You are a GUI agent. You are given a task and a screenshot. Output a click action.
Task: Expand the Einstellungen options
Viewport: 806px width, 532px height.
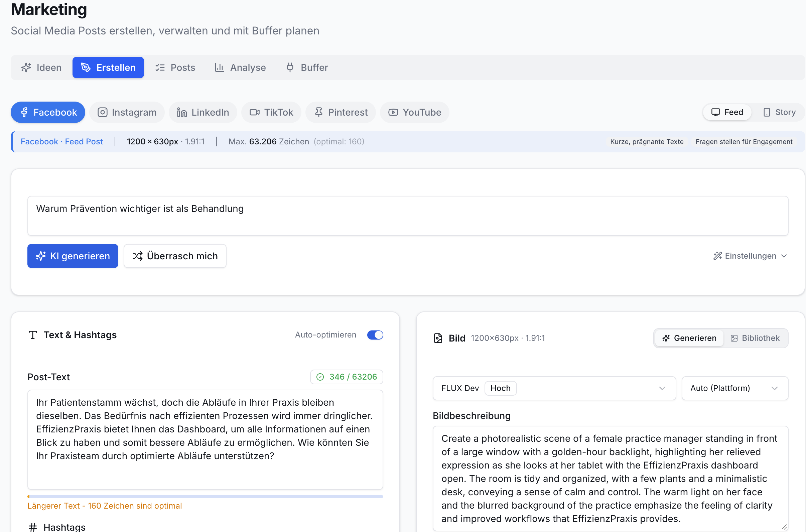tap(750, 256)
